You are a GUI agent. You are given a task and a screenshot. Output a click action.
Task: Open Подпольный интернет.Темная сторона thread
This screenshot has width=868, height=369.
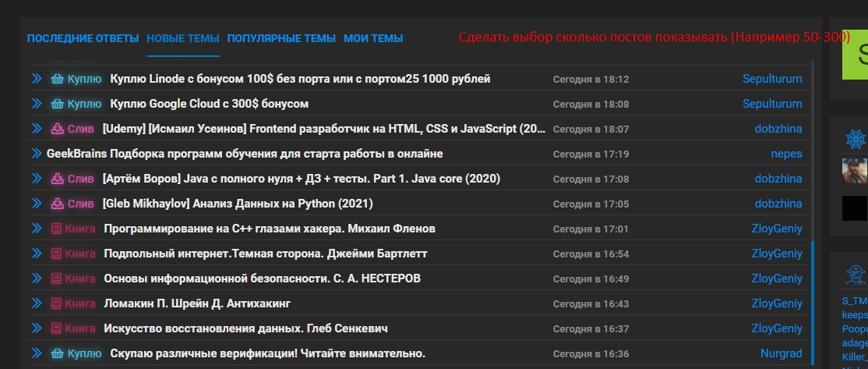point(266,254)
